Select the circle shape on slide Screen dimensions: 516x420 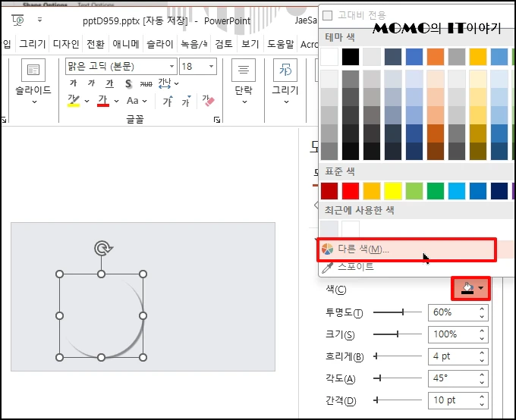102,315
